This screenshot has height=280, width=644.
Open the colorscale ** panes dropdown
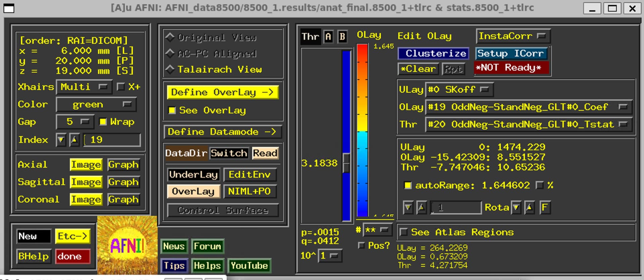(x=377, y=230)
